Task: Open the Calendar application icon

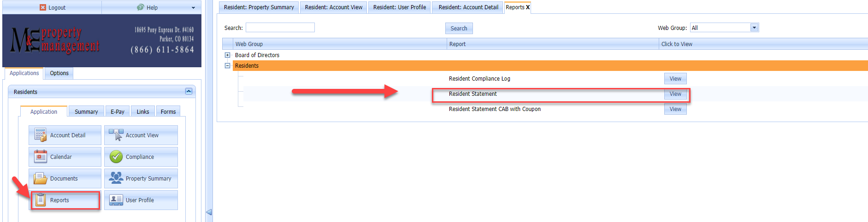Action: click(41, 157)
